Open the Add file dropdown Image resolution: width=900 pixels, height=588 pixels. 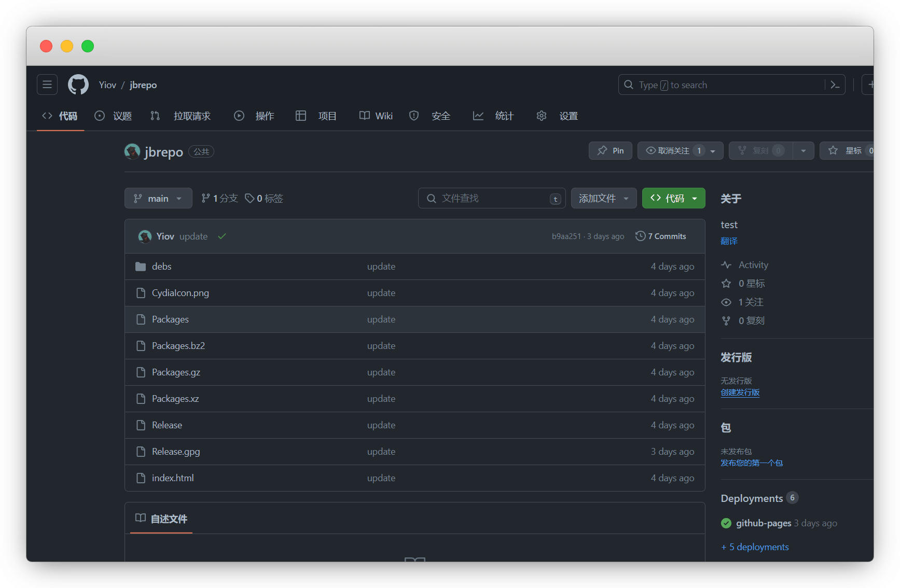point(603,199)
